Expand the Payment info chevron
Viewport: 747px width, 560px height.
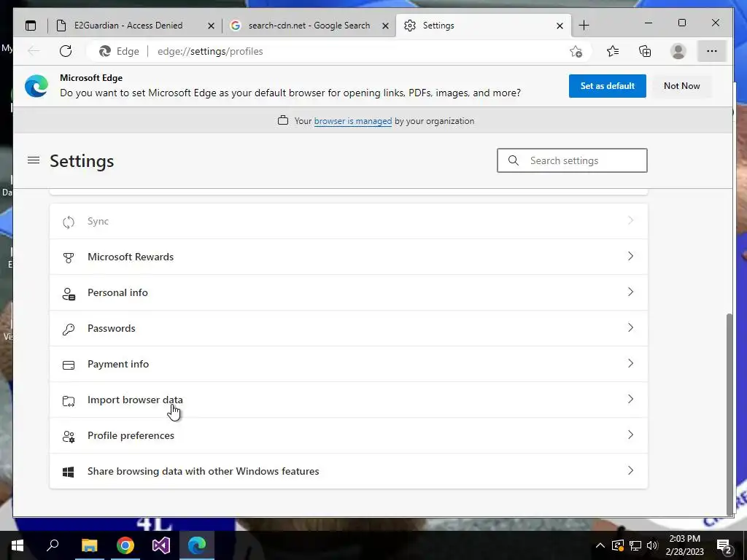coord(630,363)
